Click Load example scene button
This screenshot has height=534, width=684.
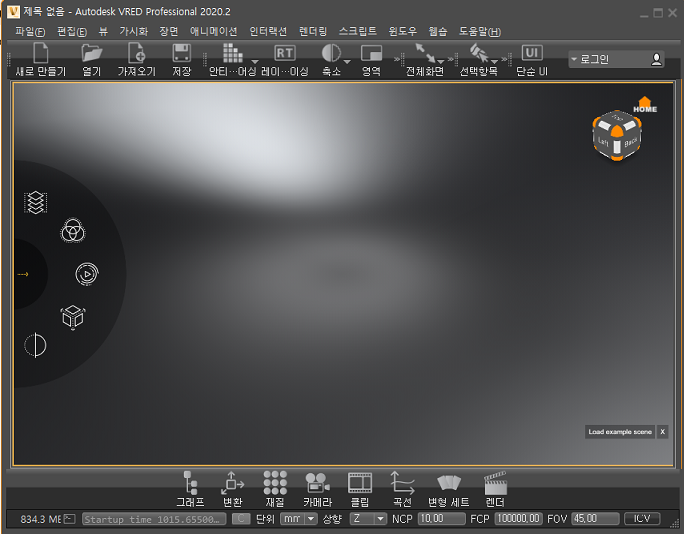pos(619,432)
